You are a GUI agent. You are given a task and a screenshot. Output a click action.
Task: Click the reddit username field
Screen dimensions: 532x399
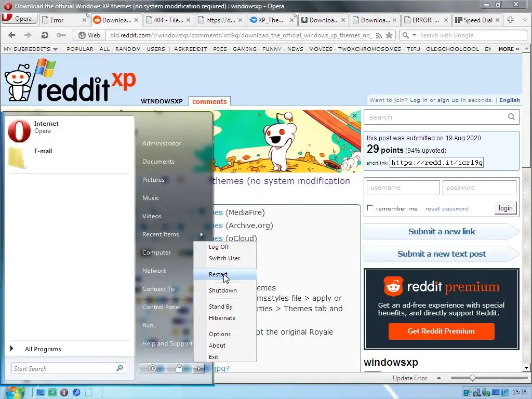[403, 187]
